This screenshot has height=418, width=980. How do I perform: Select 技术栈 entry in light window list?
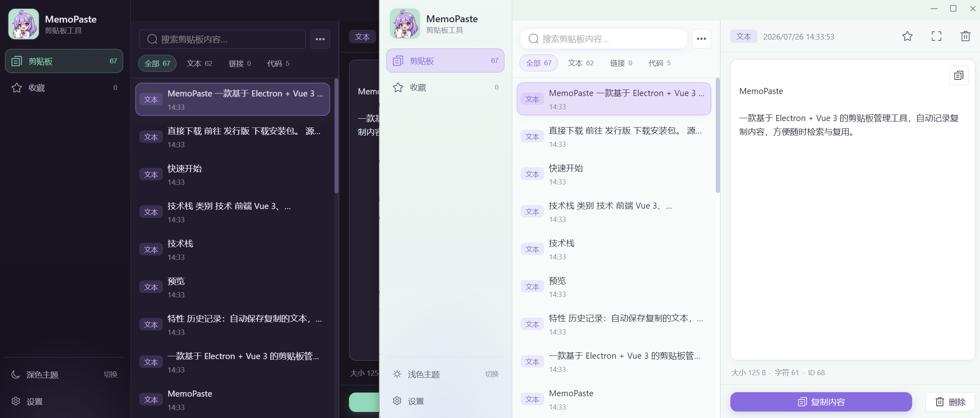[x=614, y=249]
